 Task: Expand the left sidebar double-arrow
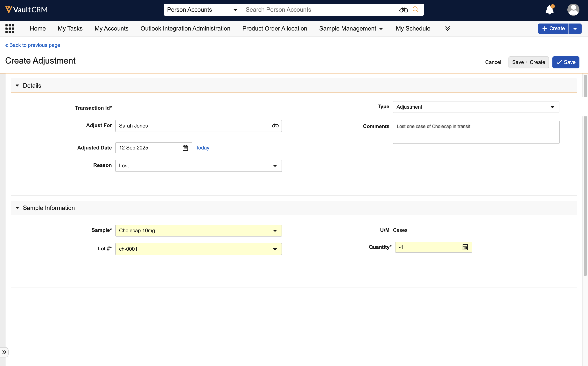point(4,352)
